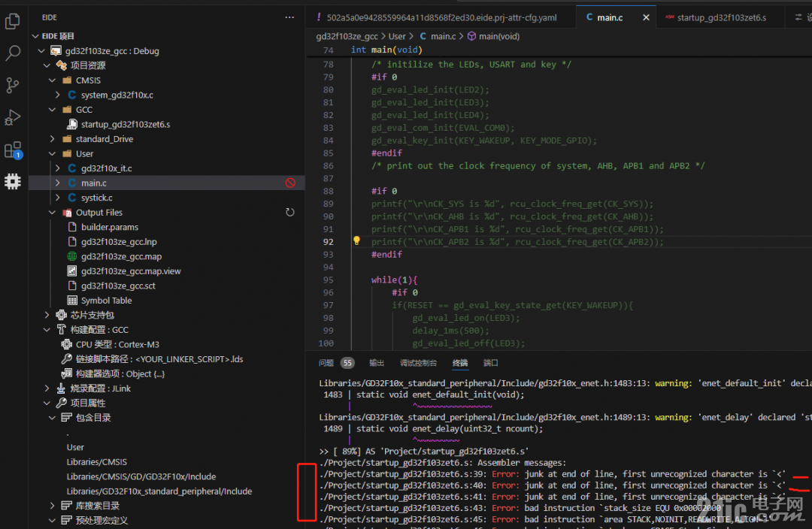Screen dimensions: 812x529
Task: Collapse the 预处理宏定义 node
Action: click(x=53, y=520)
